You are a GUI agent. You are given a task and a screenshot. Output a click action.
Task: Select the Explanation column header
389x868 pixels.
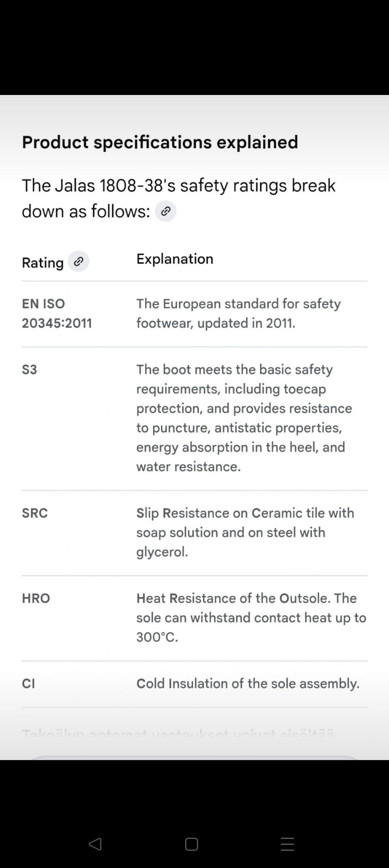[175, 259]
